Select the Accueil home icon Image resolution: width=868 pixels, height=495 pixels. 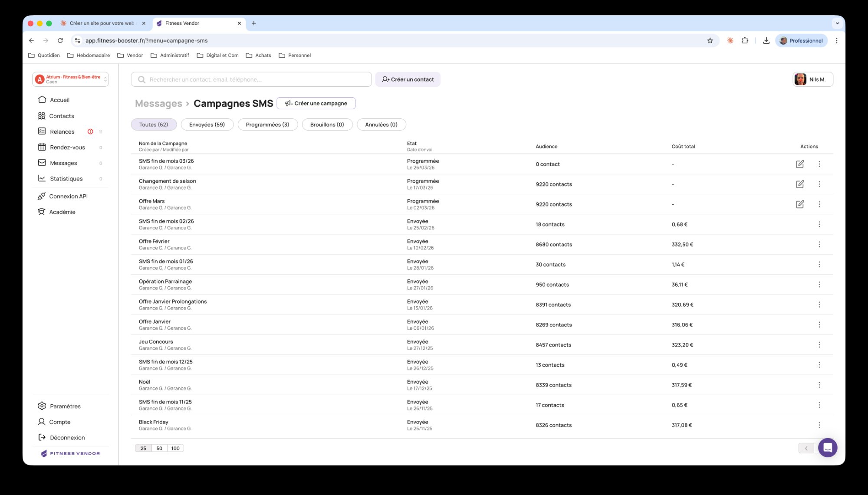click(x=42, y=100)
